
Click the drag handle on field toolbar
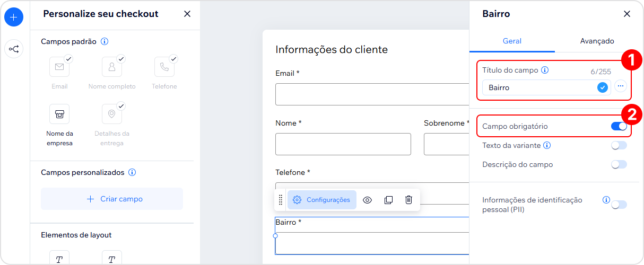[281, 200]
